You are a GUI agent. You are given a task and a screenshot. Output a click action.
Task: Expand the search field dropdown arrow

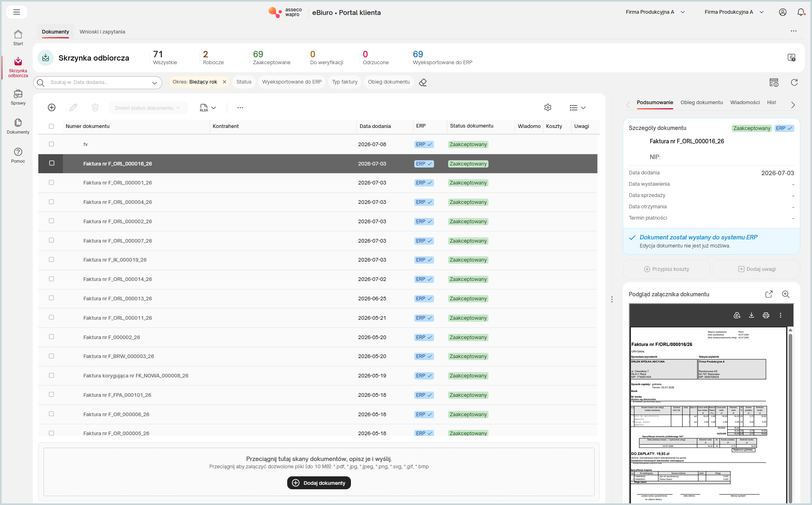(154, 83)
